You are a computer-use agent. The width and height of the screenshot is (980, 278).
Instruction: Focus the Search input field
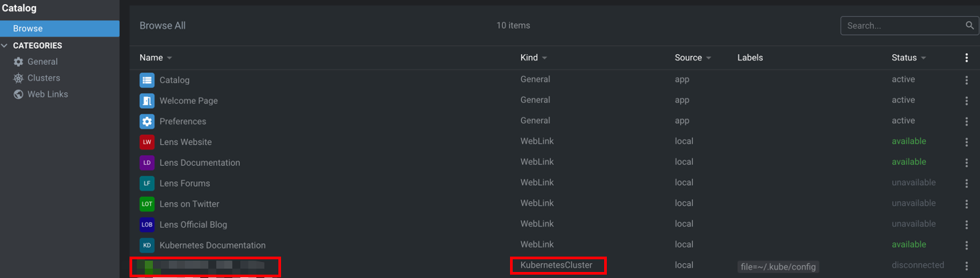(x=901, y=25)
